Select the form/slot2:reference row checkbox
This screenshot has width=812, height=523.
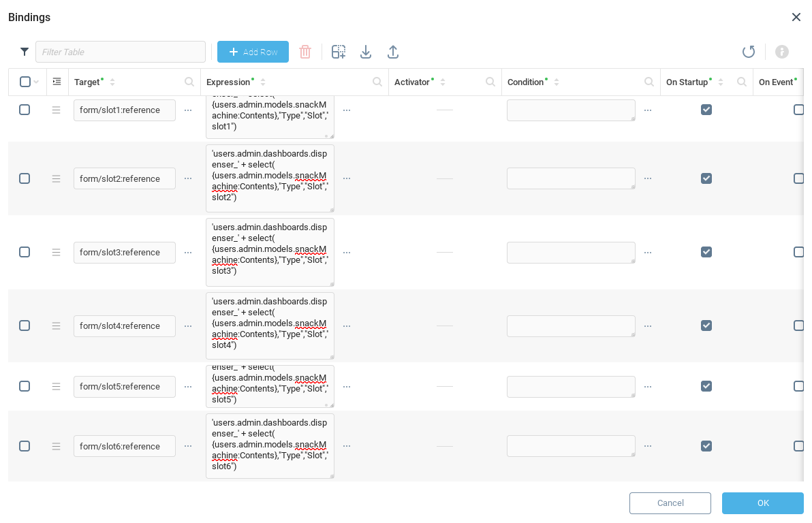[x=25, y=178]
